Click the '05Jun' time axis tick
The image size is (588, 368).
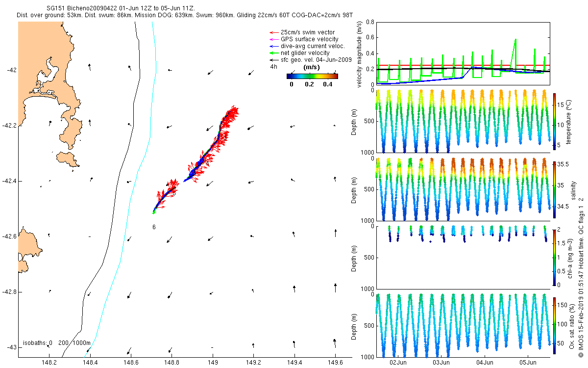click(x=529, y=363)
